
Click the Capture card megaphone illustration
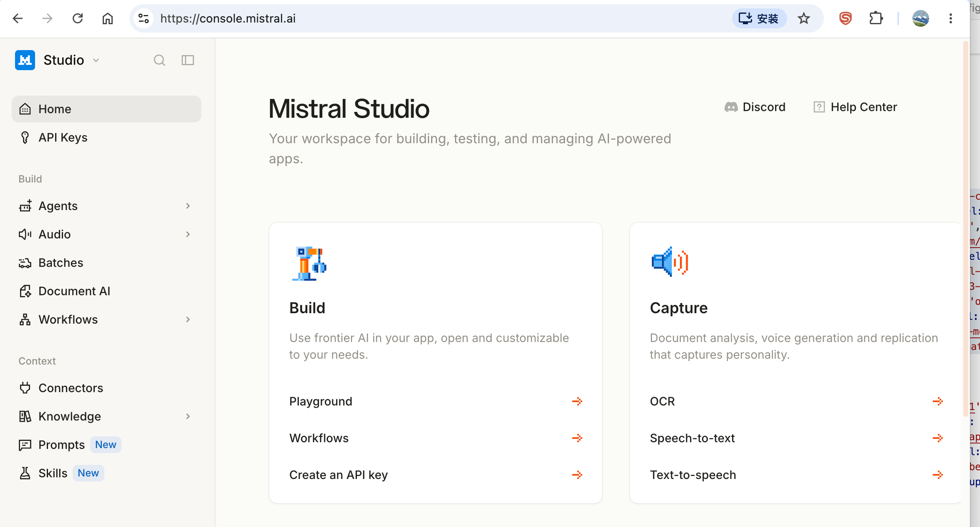coord(670,262)
